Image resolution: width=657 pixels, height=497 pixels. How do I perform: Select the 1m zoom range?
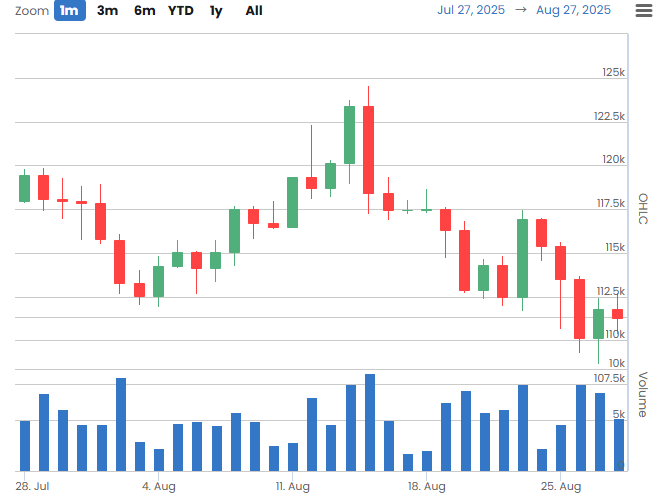[x=70, y=10]
